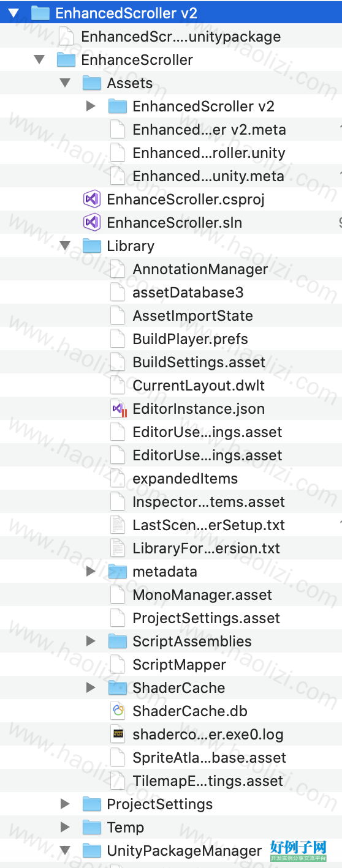The height and width of the screenshot is (868, 342).
Task: Click the Visual Studio icon beside EnhanceScroller.sln
Action: (91, 222)
